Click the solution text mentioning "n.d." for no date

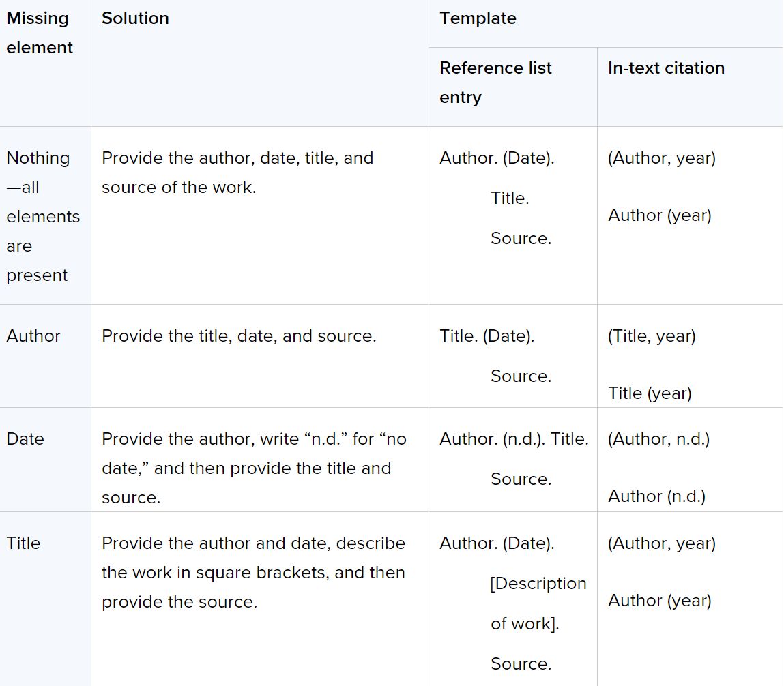[254, 468]
